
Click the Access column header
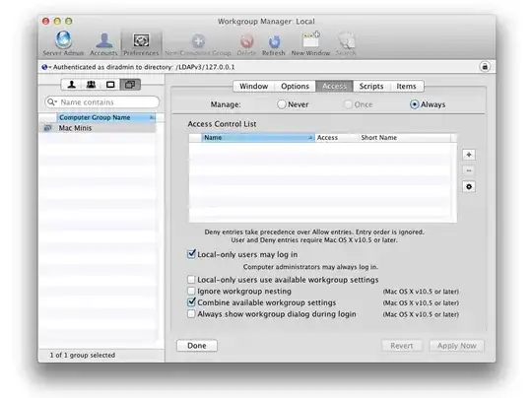click(337, 137)
